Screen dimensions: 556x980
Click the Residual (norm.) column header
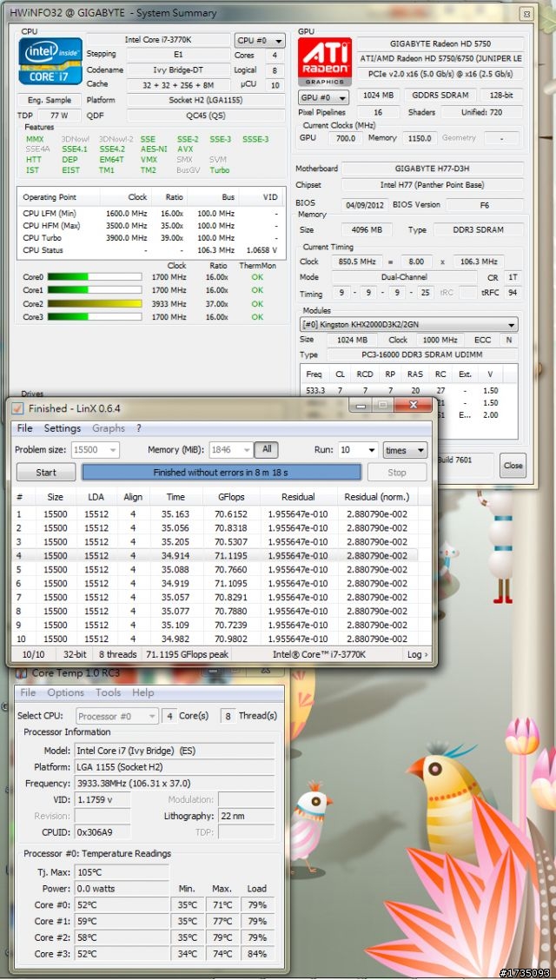tap(377, 497)
